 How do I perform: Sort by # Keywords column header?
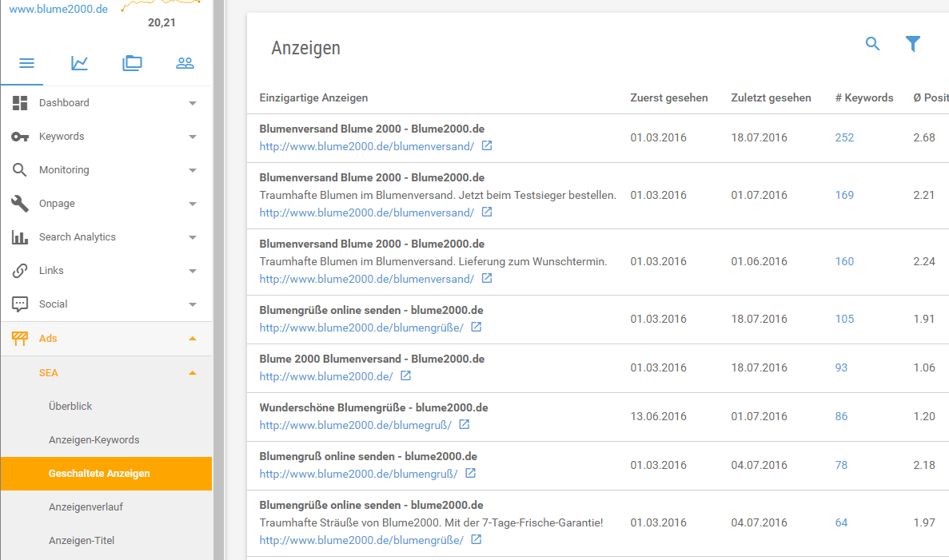pyautogui.click(x=863, y=98)
